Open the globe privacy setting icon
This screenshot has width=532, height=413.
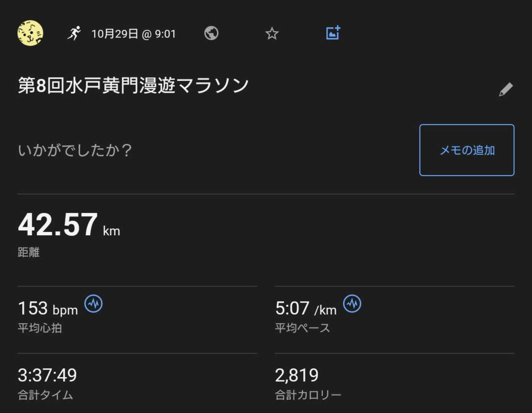211,33
